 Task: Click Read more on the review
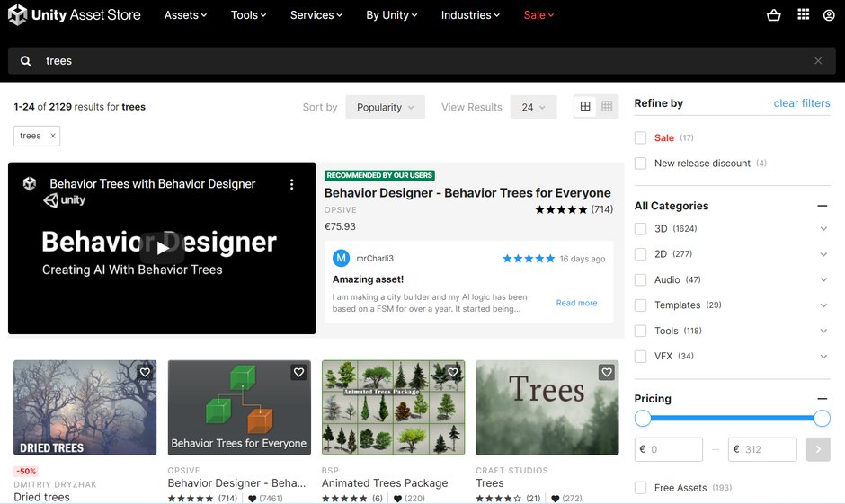[576, 303]
